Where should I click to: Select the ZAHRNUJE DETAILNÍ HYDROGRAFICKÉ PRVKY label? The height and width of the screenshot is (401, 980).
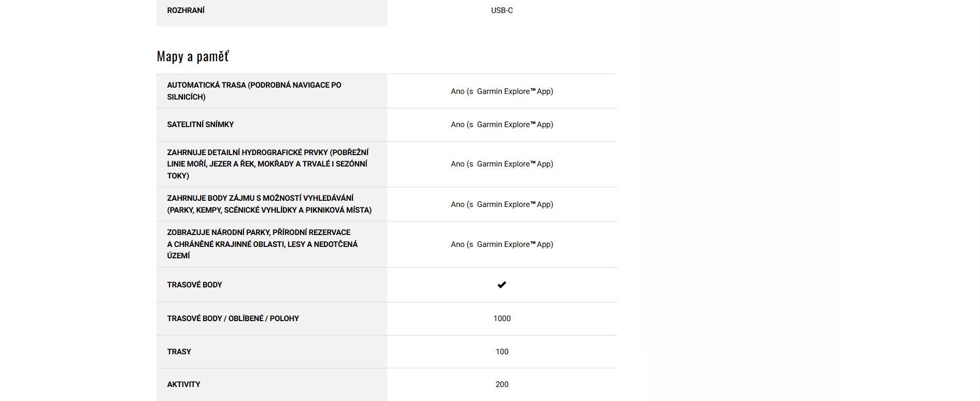(x=267, y=164)
